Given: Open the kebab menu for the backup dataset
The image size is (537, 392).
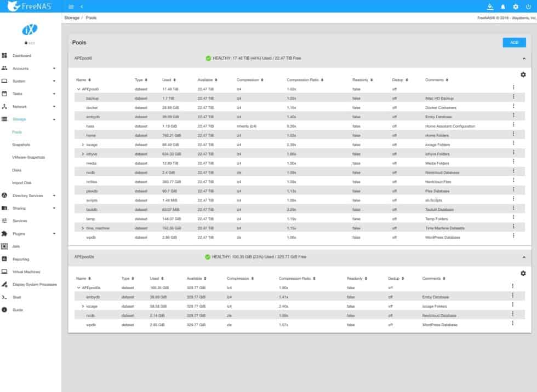Looking at the screenshot, I should click(513, 97).
